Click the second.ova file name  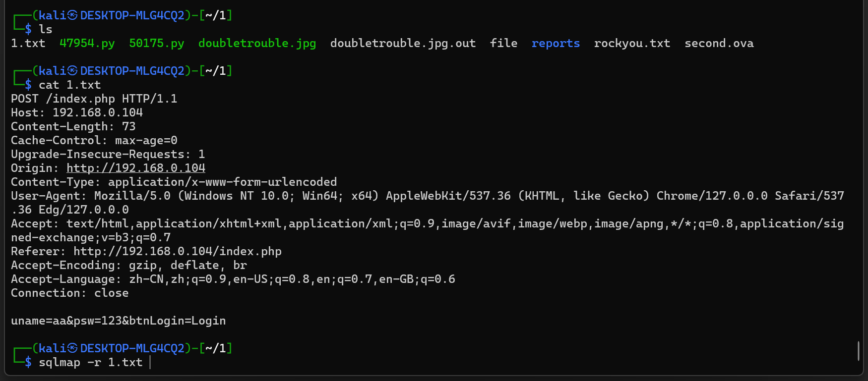coord(719,44)
